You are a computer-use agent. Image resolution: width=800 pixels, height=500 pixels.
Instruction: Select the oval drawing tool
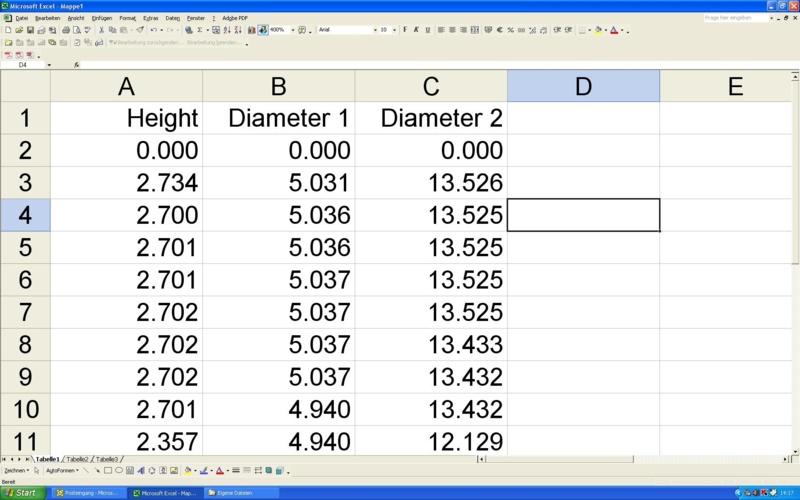119,470
